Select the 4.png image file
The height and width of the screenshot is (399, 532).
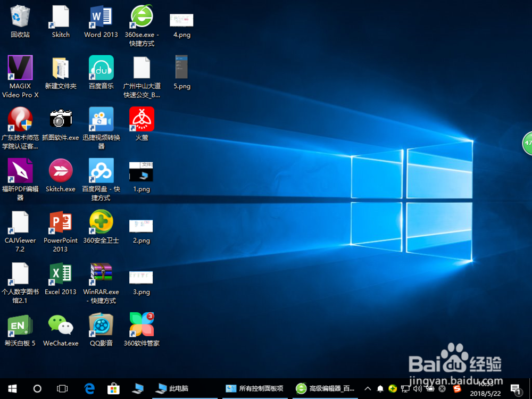coord(181,26)
